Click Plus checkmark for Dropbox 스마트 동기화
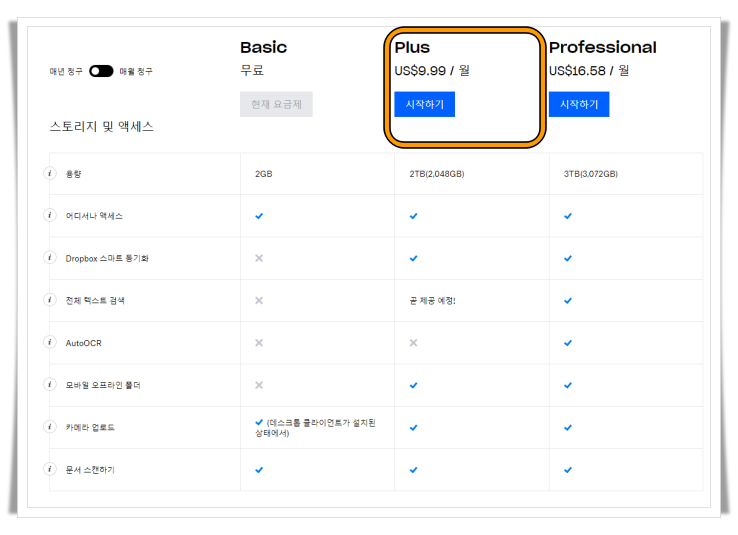 tap(413, 258)
